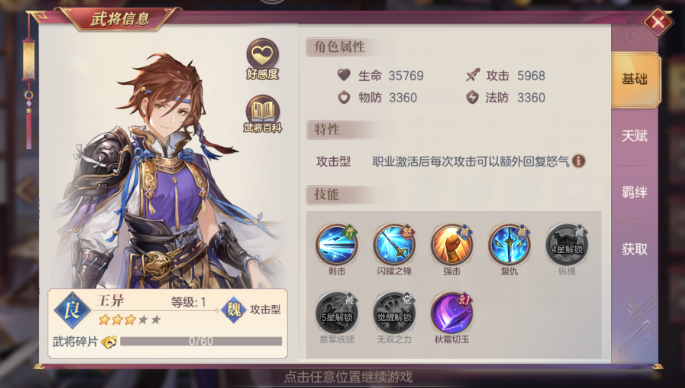
Task: Switch to the 羁绊 tab
Action: (635, 192)
